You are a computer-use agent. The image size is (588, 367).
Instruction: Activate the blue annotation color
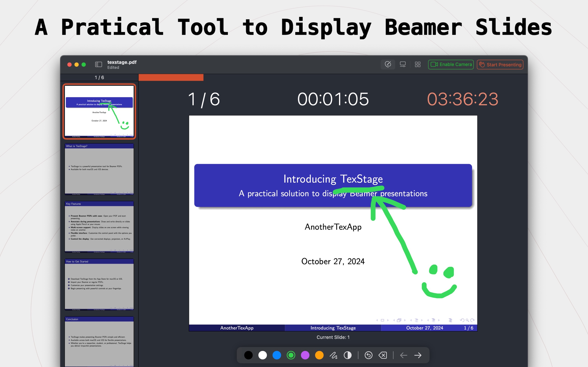[x=277, y=355]
